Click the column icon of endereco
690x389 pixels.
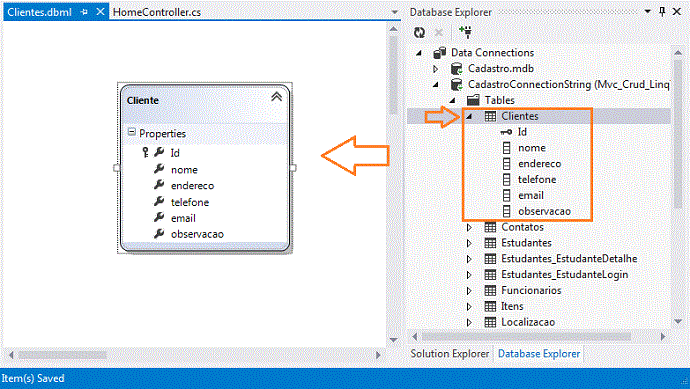click(506, 164)
